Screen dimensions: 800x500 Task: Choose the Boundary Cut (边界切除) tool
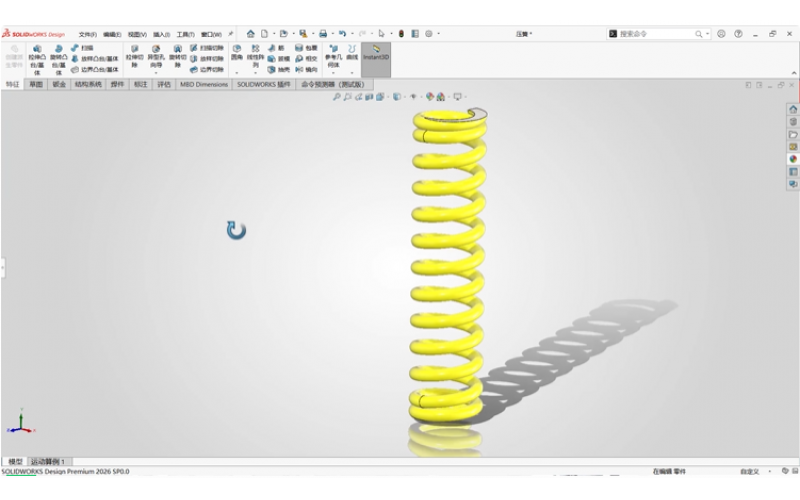click(x=207, y=69)
